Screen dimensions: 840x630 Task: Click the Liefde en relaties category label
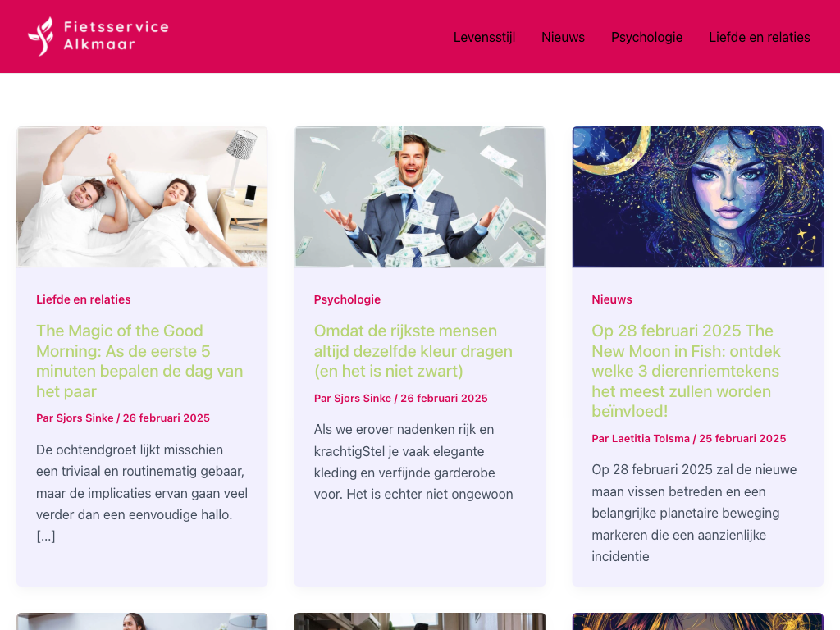[x=84, y=299]
